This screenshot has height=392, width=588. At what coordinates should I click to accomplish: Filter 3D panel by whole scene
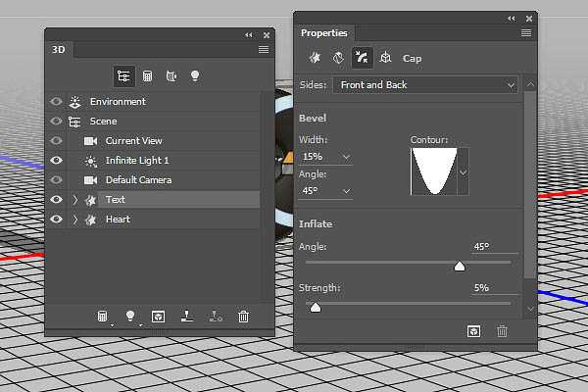click(x=124, y=75)
